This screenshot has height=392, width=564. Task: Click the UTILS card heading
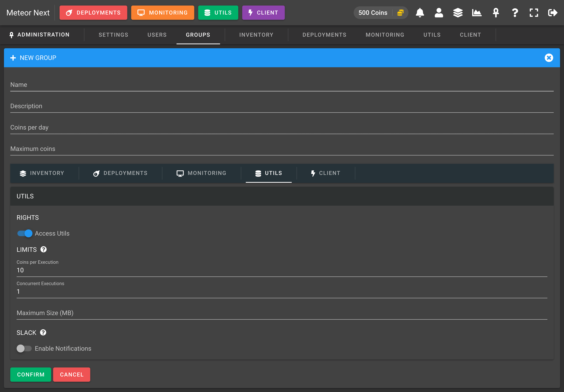click(25, 196)
